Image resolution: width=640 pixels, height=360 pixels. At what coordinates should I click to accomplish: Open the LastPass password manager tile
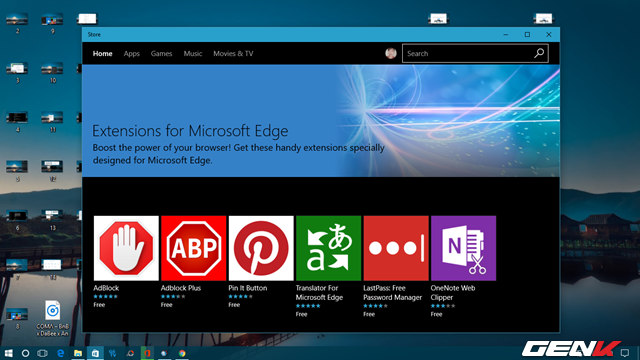point(396,248)
